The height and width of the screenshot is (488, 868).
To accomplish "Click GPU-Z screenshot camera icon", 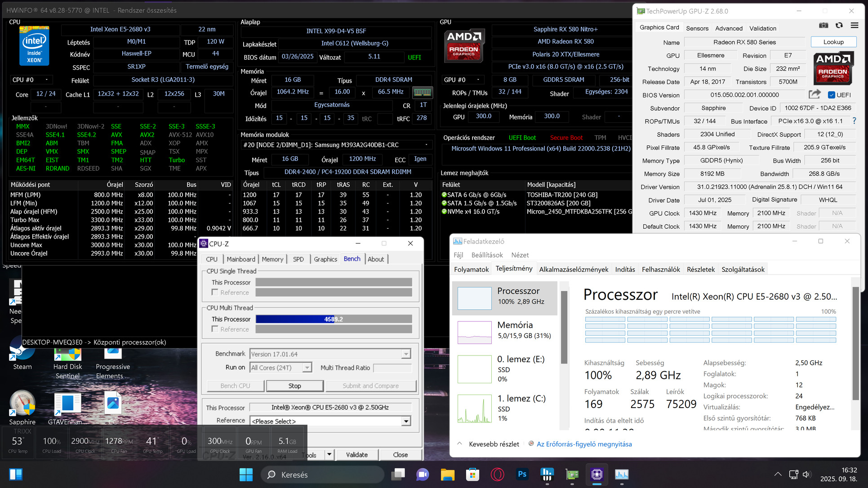I will click(823, 26).
